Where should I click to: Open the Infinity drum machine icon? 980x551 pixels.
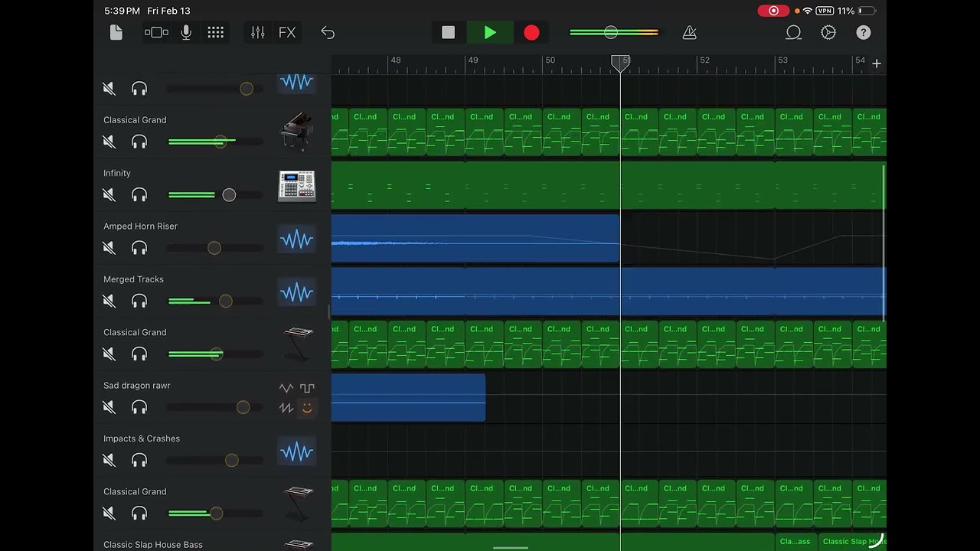click(x=297, y=185)
